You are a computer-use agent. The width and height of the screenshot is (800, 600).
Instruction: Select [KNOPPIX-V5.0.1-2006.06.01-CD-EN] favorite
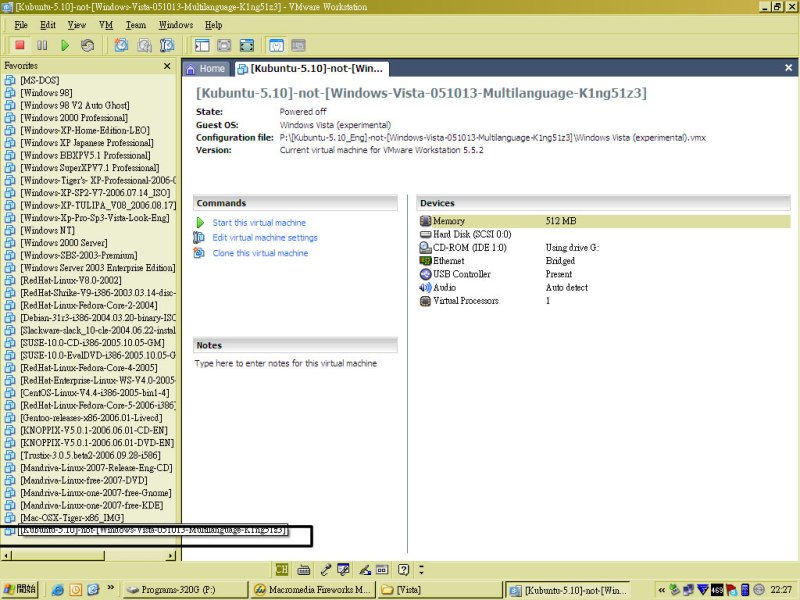(x=94, y=430)
